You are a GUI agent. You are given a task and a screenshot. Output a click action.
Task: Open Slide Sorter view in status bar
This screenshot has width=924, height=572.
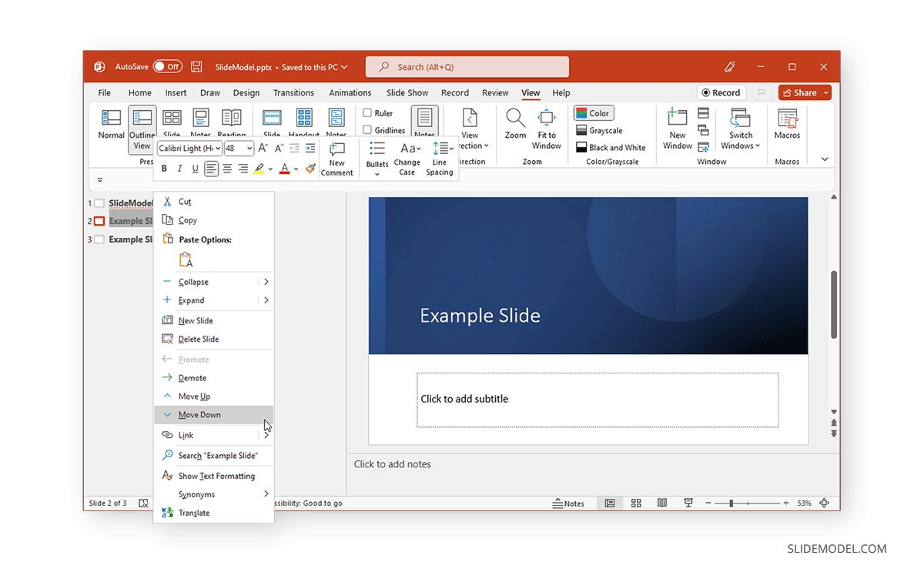(x=636, y=503)
